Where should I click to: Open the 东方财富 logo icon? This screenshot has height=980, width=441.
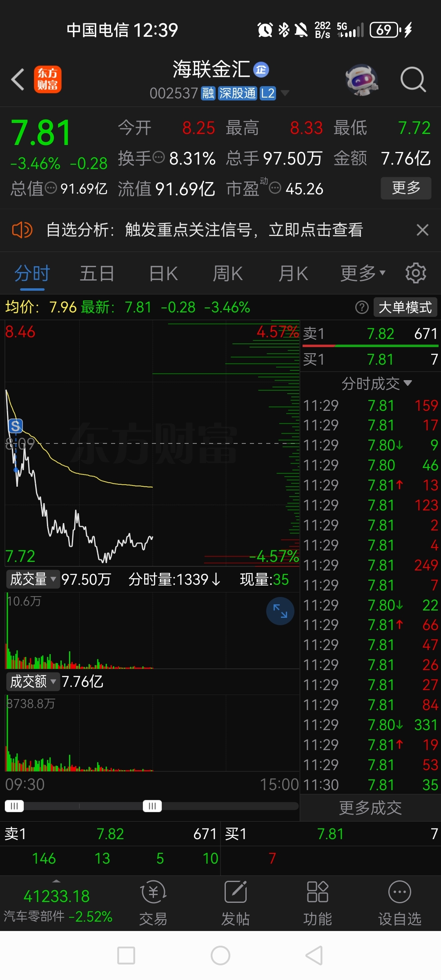[x=48, y=79]
